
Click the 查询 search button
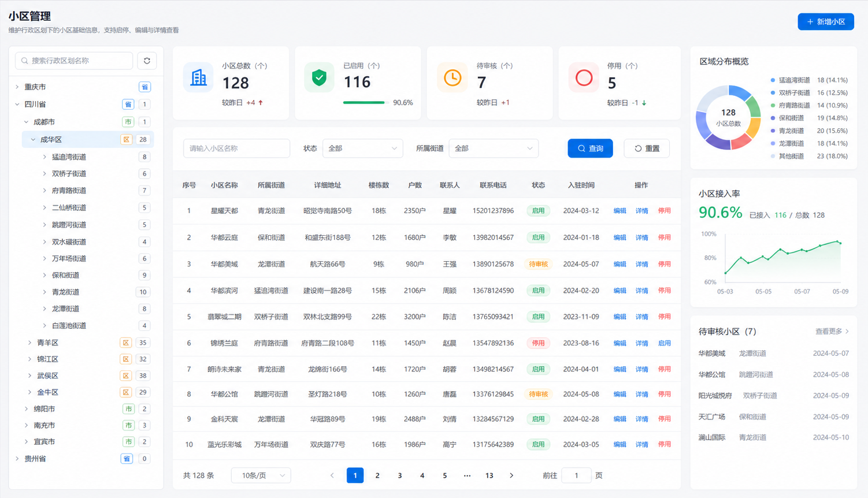click(590, 148)
